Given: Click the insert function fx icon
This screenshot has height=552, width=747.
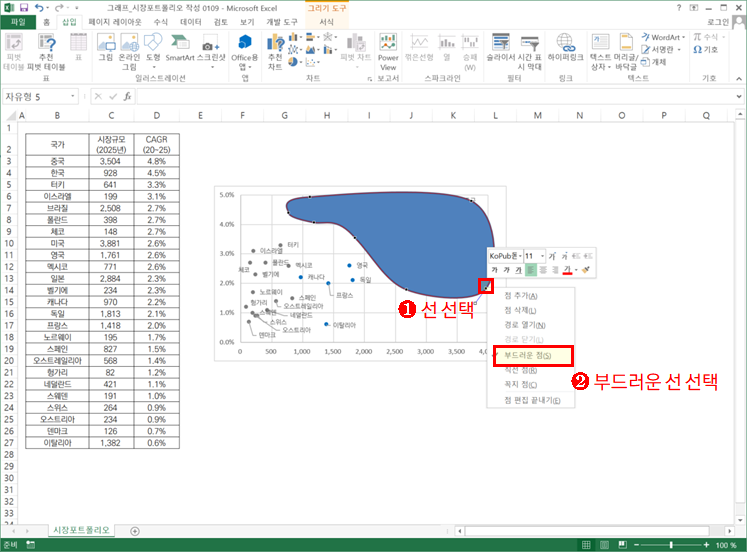Looking at the screenshot, I should [x=127, y=97].
